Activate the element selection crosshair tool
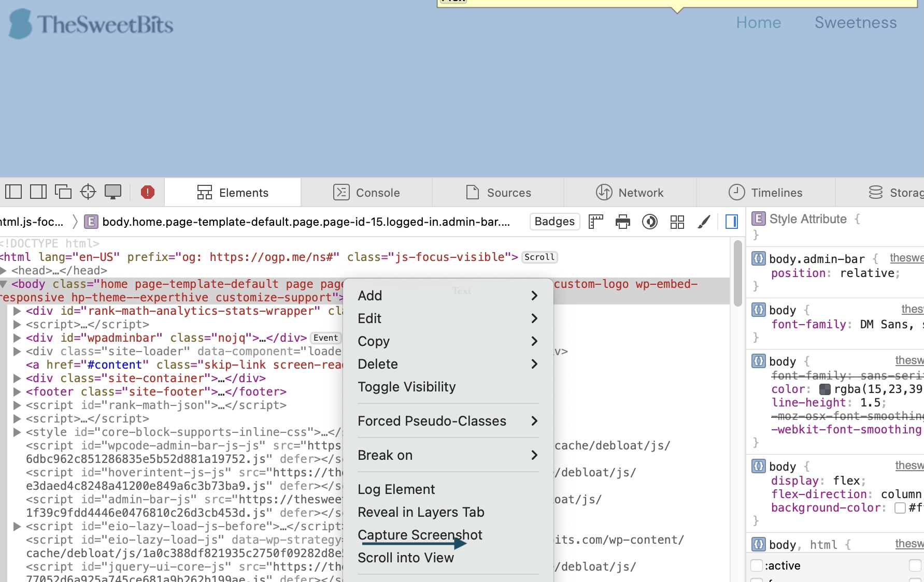 (x=88, y=192)
